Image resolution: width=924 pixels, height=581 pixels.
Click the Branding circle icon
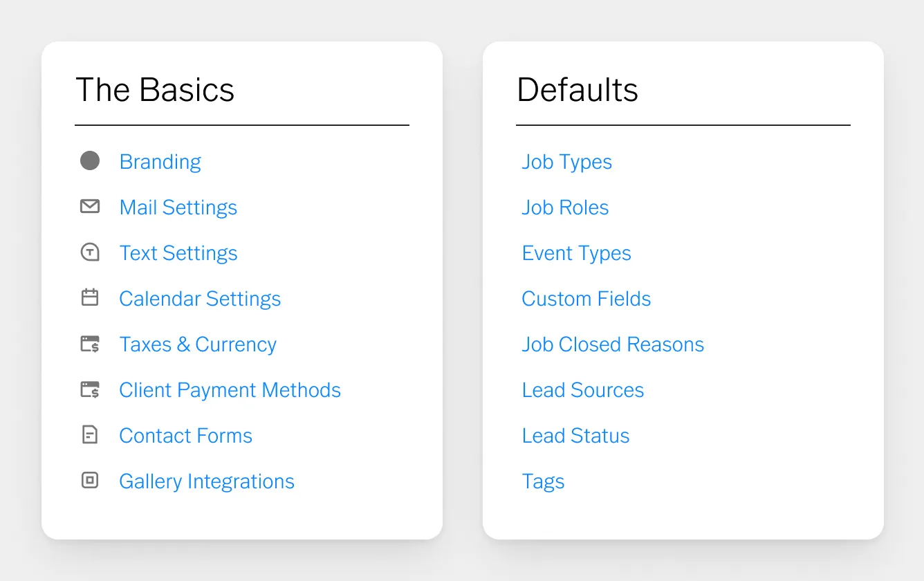[x=90, y=161]
